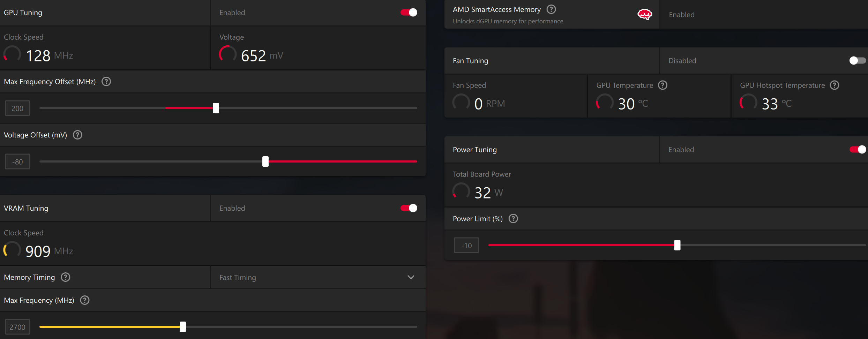Click the GPU Hotspot Temperature gauge

click(749, 102)
